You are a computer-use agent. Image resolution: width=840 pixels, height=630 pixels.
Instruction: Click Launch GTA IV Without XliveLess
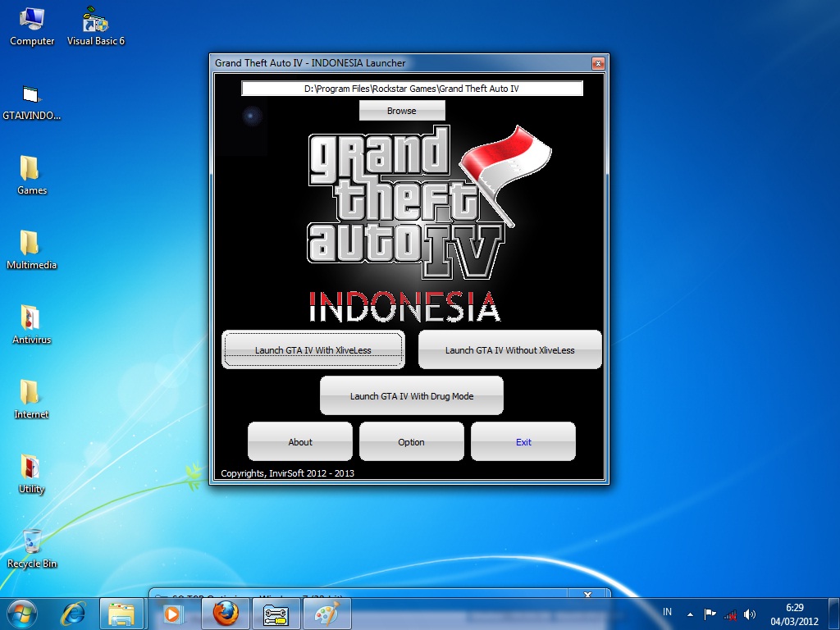click(x=509, y=349)
